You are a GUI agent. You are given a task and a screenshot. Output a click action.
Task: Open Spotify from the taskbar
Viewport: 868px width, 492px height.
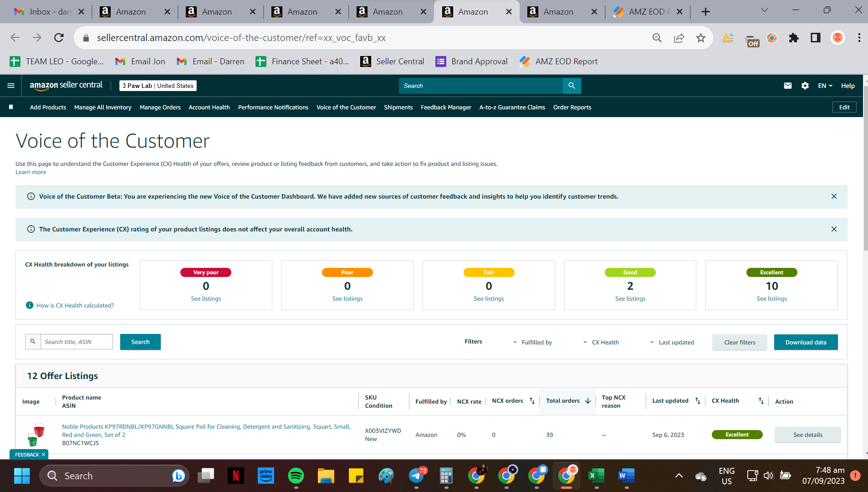pos(296,476)
